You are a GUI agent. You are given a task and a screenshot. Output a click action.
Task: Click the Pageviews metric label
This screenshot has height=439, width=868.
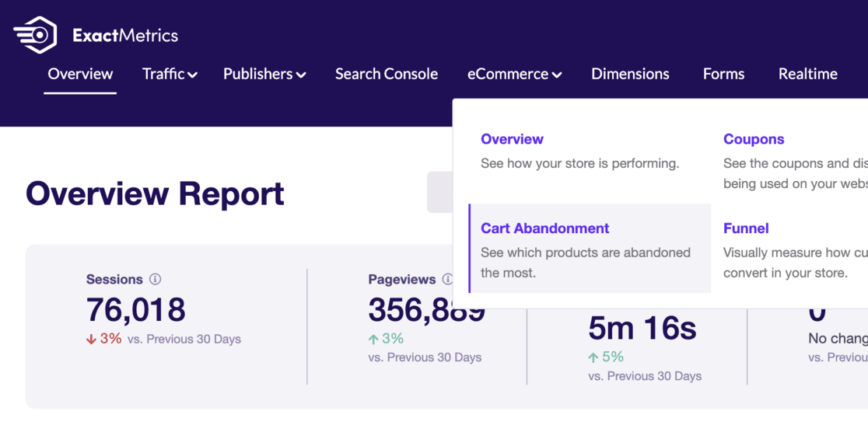(x=402, y=279)
